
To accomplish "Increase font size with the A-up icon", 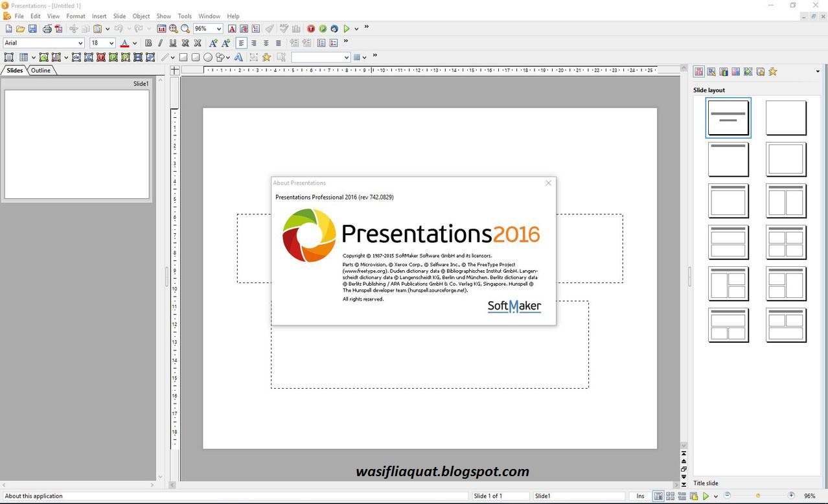I will (x=213, y=43).
